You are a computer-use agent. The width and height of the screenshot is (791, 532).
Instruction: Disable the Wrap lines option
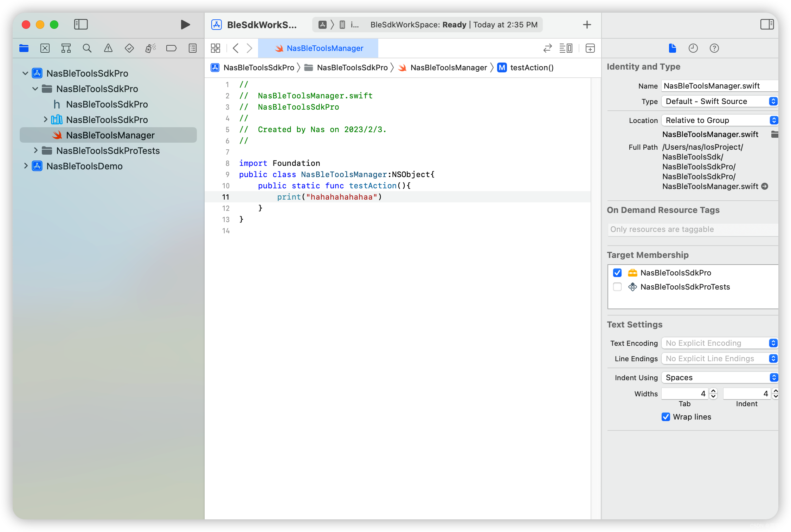point(665,417)
